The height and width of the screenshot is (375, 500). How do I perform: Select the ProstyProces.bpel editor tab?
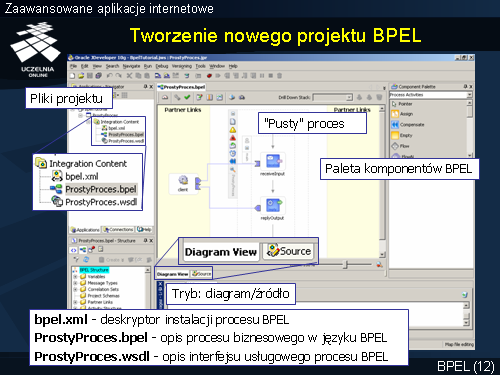click(x=182, y=87)
